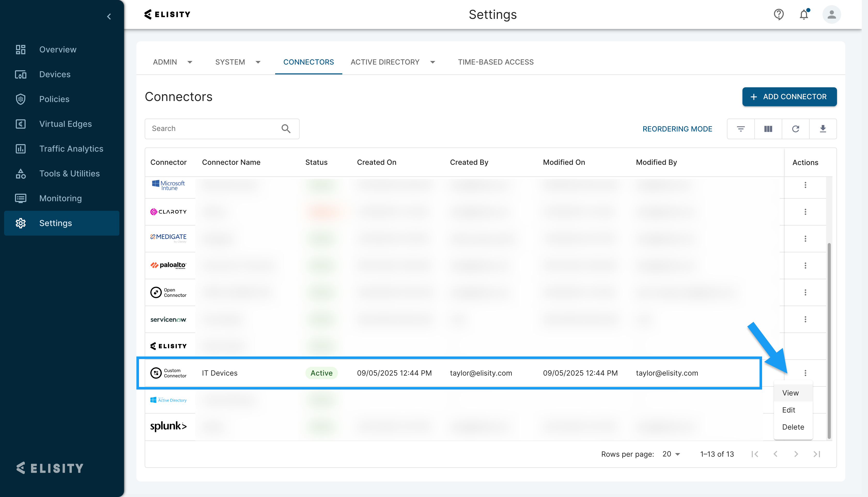Click the Modified On column header
Viewport: 868px width, 497px height.
(564, 162)
